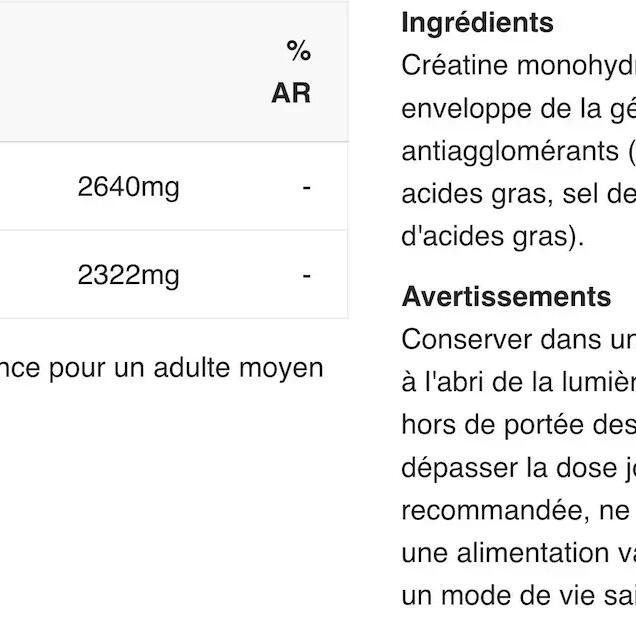Click the "hors de portée des" line
The height and width of the screenshot is (636, 636).
pyautogui.click(x=518, y=426)
